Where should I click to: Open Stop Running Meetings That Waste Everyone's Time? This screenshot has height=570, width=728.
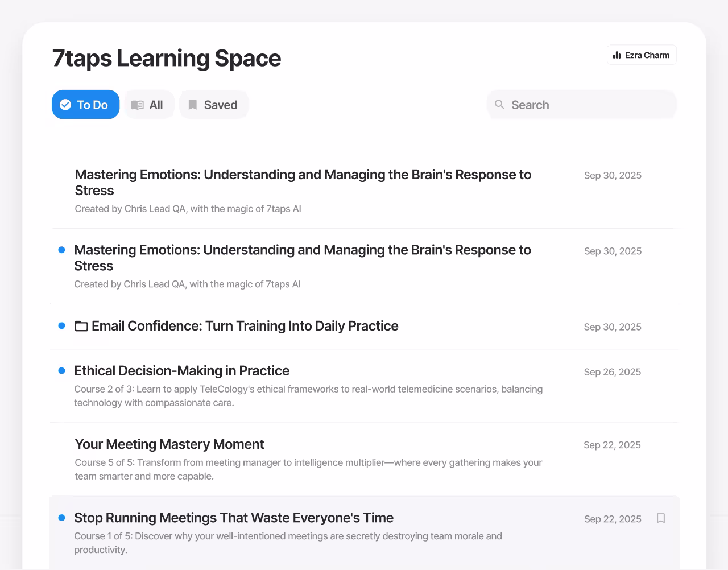[x=234, y=518]
